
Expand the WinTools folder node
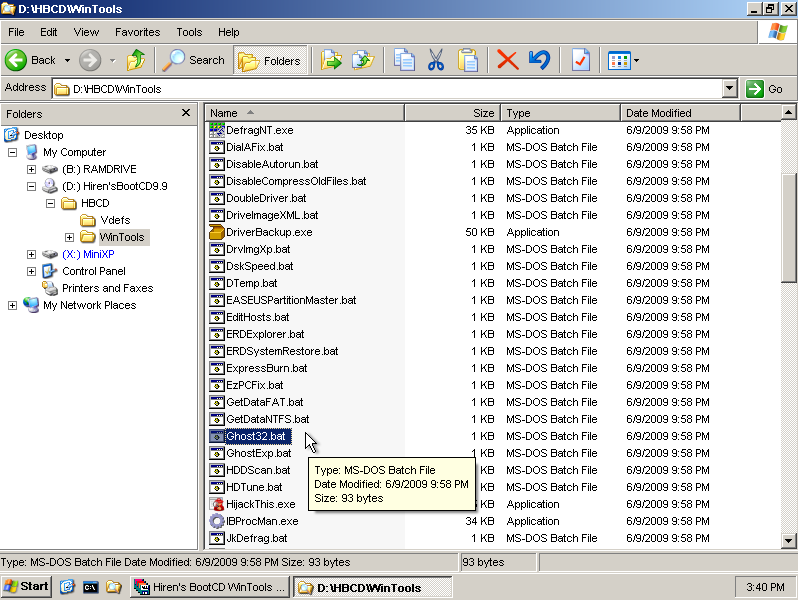pos(69,237)
